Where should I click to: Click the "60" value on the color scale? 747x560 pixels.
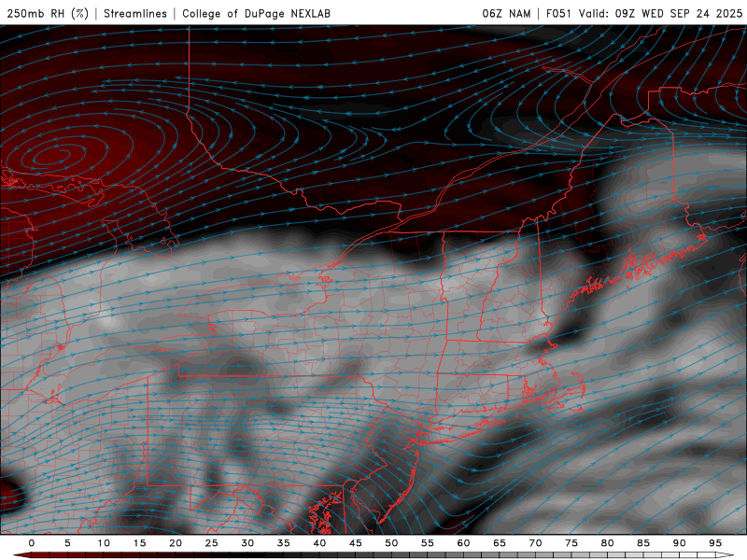(x=463, y=543)
